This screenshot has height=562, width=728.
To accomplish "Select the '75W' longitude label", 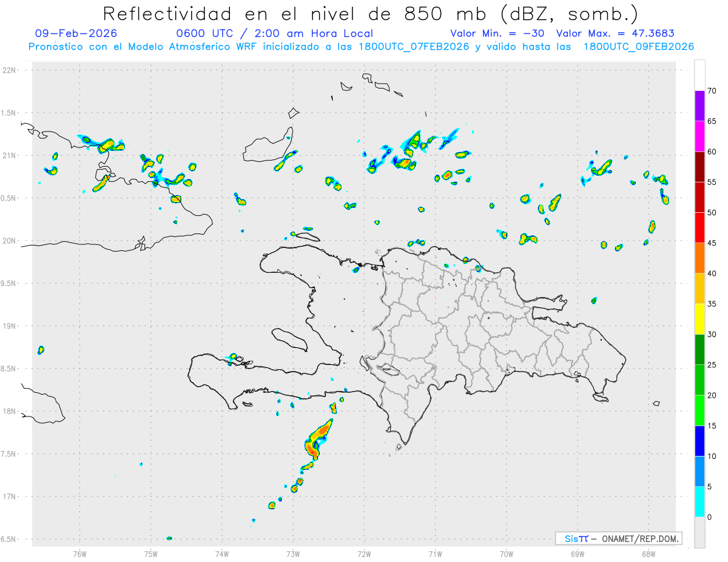I will (x=151, y=554).
